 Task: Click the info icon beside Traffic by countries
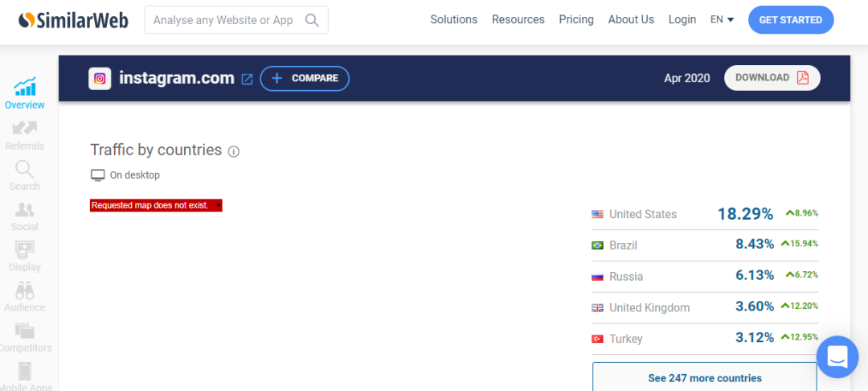pyautogui.click(x=234, y=151)
